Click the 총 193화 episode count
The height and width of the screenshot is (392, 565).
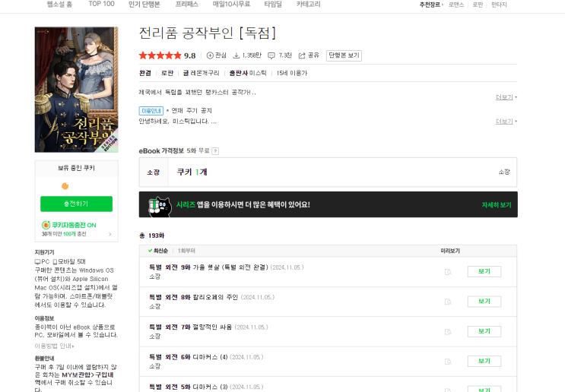point(151,236)
